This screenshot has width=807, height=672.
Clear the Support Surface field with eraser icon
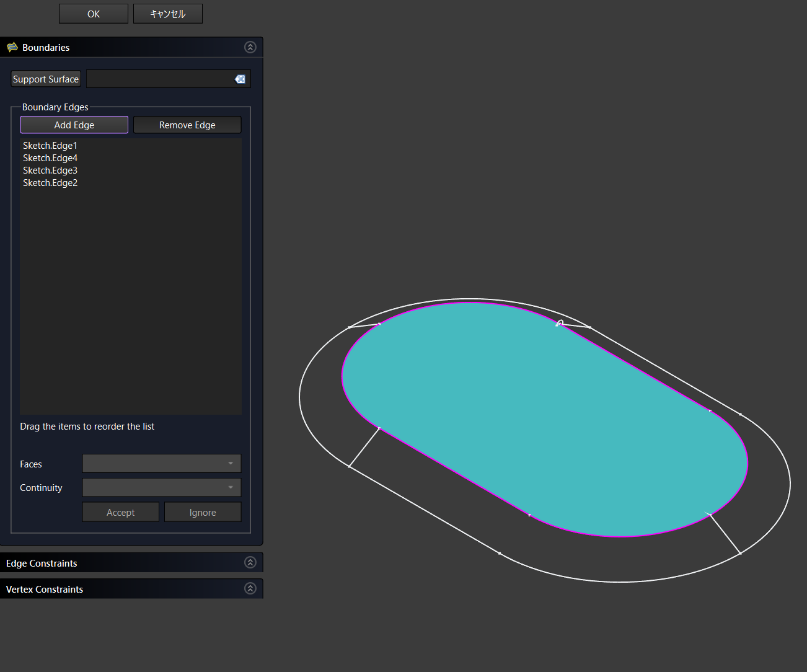point(240,79)
